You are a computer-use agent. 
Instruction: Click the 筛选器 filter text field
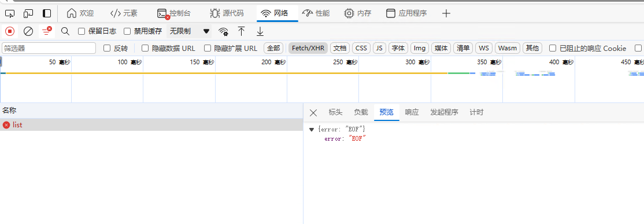coord(49,48)
